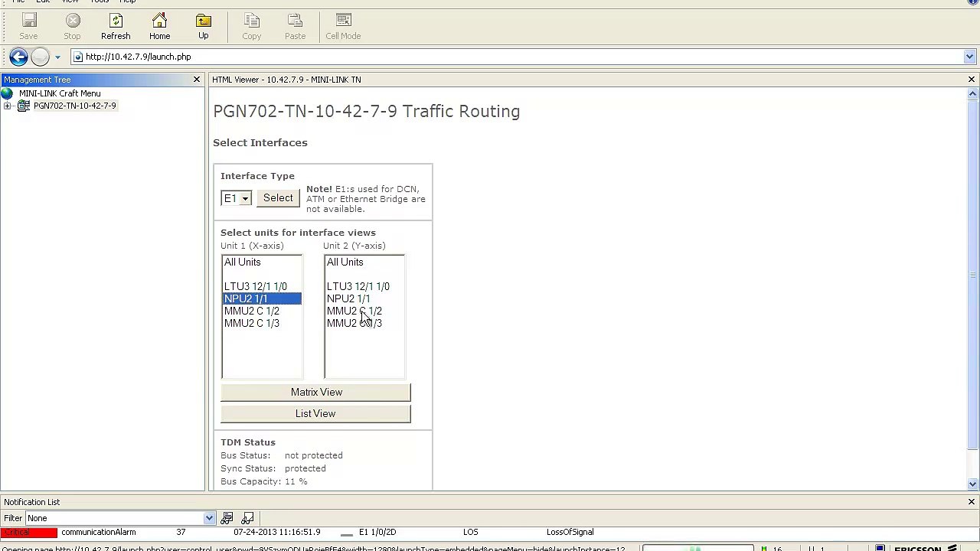980x551 pixels.
Task: Select PGN702-TN-10-42-7-9 in the tree
Action: coord(75,106)
